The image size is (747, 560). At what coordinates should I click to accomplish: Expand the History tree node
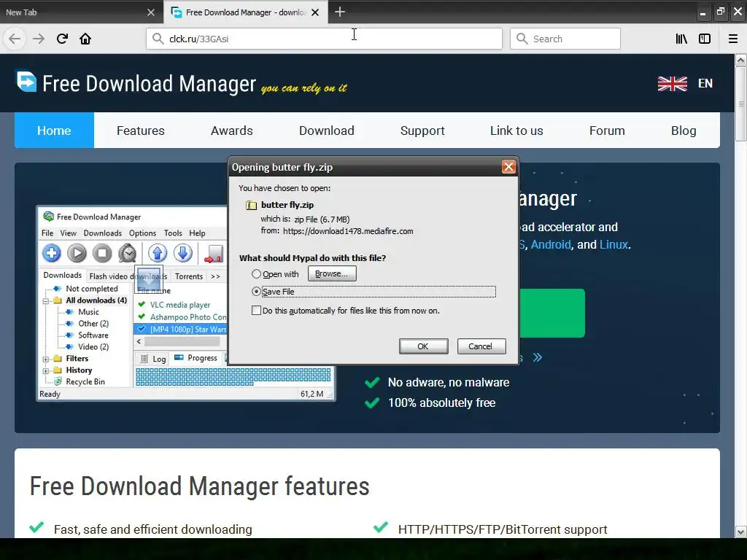pyautogui.click(x=46, y=370)
